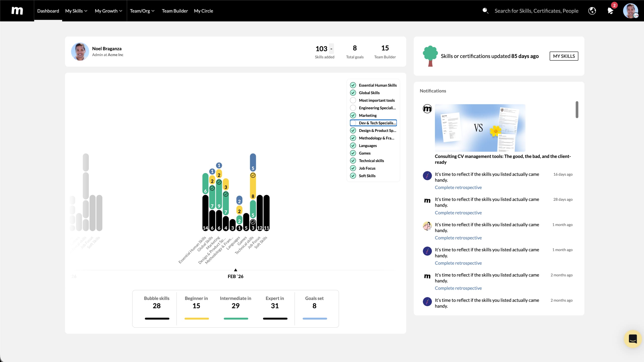Enable Most important tools filter

coord(353,100)
